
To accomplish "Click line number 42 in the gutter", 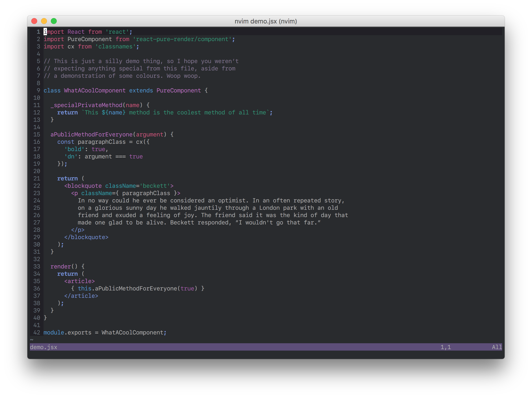I will click(37, 332).
